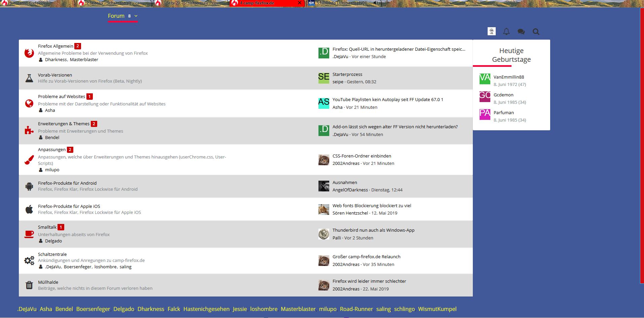Click the Android robot icon

tap(29, 186)
